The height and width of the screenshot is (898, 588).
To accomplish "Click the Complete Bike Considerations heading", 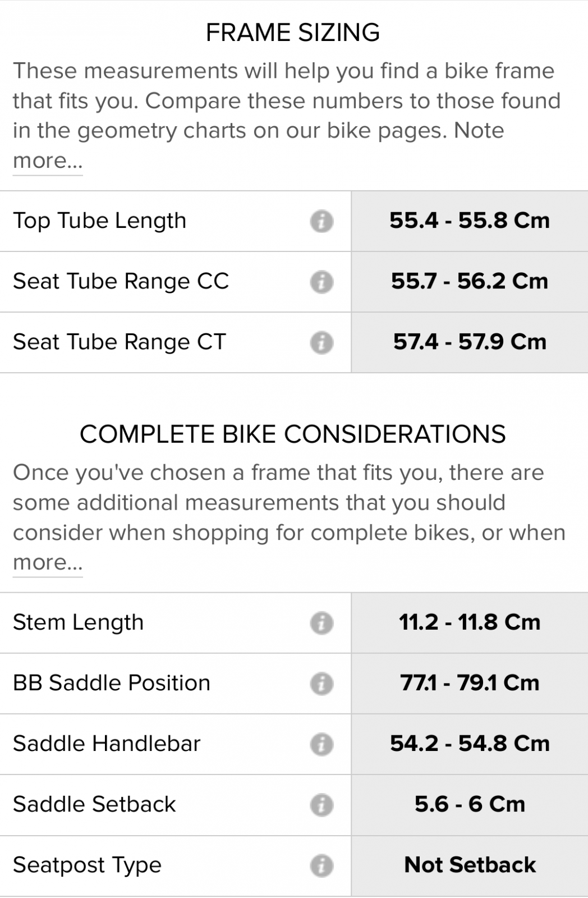I will click(x=293, y=434).
